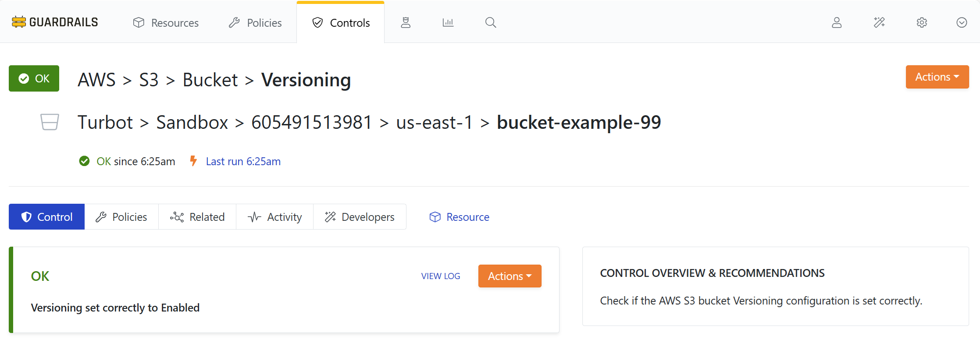
Task: Select the Related sub-tab
Action: coord(197,217)
